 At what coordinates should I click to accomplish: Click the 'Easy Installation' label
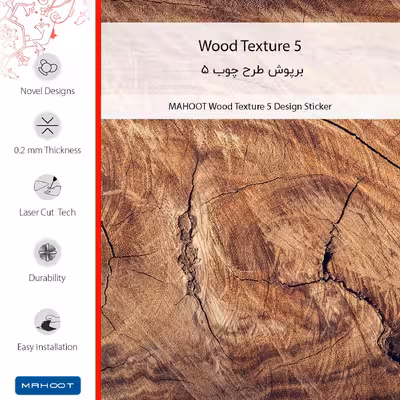[x=47, y=347]
